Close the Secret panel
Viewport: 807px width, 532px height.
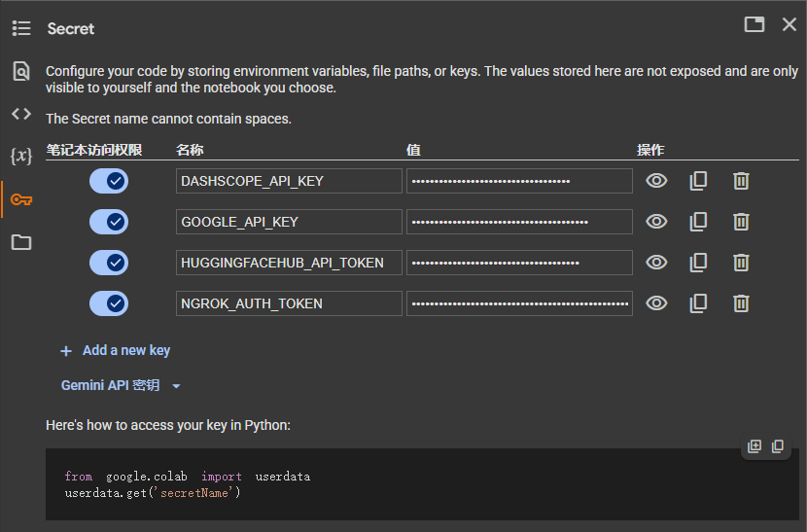789,24
